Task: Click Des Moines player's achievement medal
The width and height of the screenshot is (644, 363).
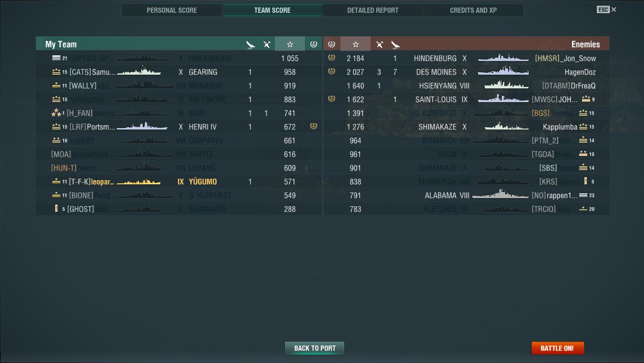Action: tap(331, 71)
